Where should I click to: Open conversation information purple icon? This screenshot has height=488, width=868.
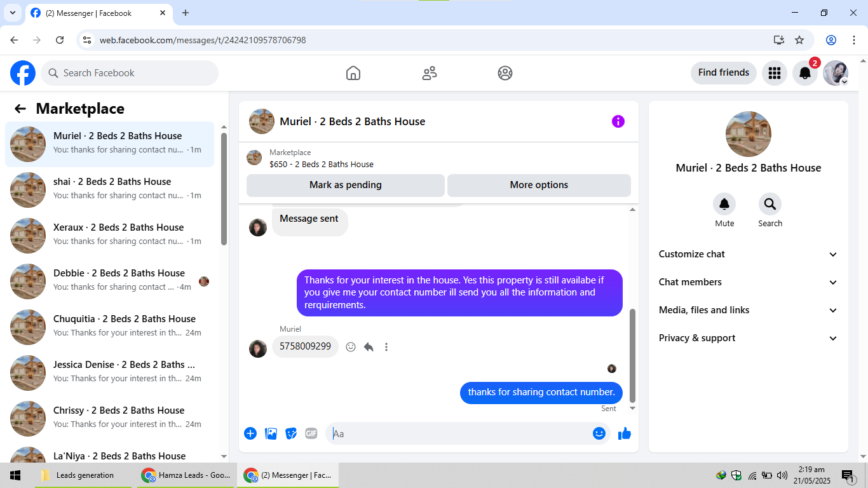pyautogui.click(x=618, y=121)
